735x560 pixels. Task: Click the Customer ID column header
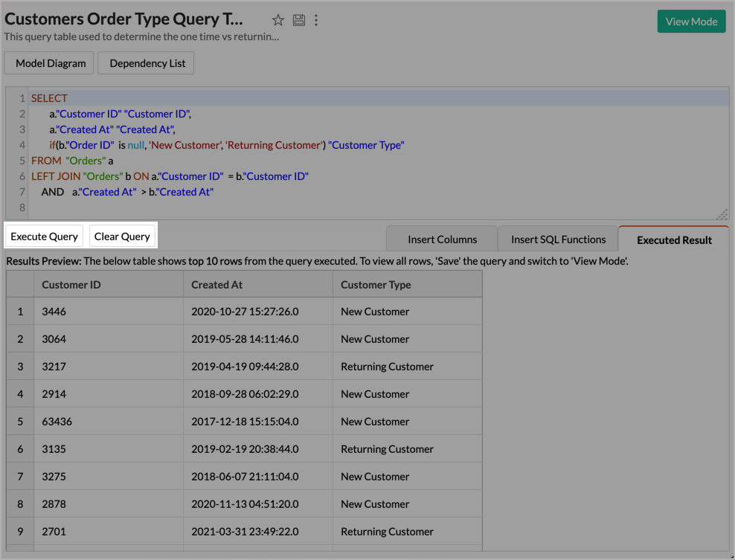tap(71, 285)
